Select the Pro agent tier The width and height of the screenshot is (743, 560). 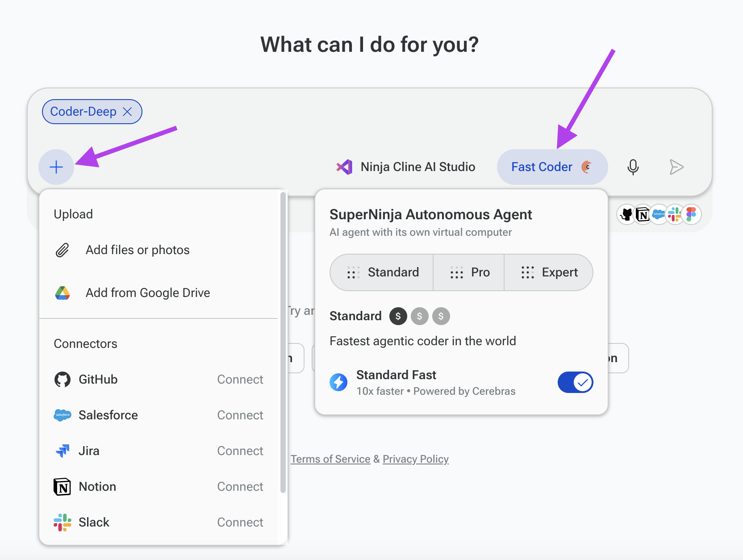click(x=469, y=272)
